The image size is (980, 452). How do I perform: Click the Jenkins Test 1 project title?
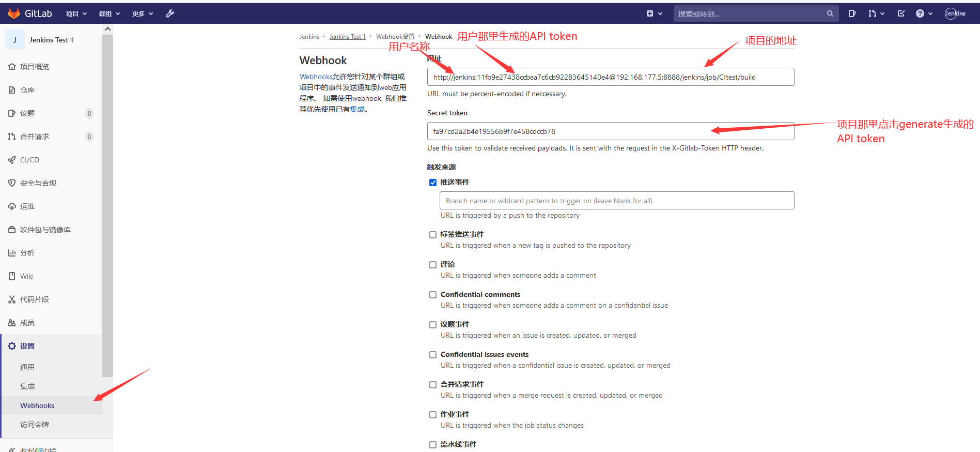coord(52,40)
